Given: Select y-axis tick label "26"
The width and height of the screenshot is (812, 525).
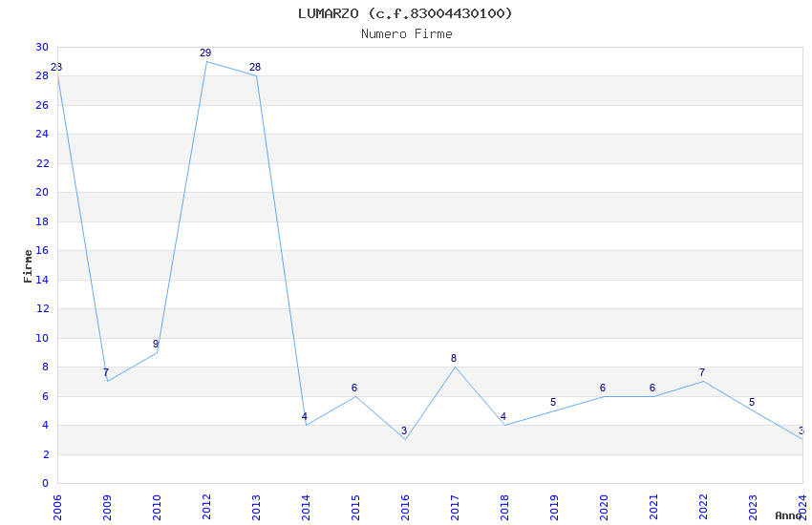Looking at the screenshot, I should [x=42, y=105].
